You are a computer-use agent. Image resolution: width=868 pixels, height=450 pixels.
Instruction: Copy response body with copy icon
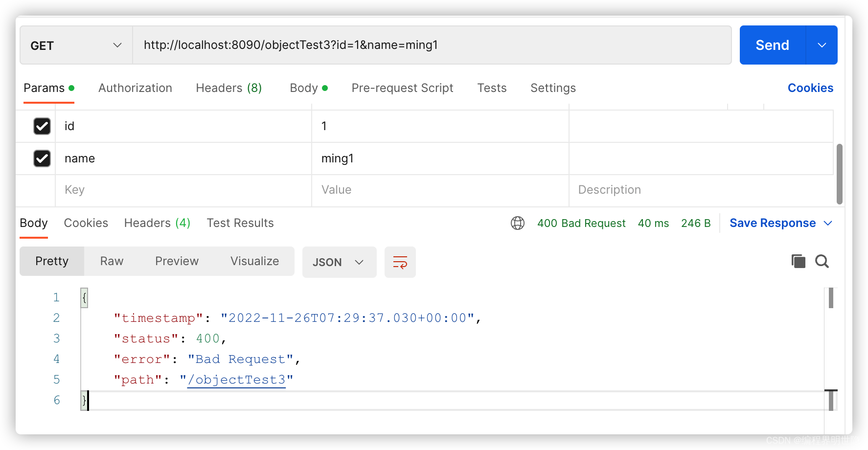(798, 261)
